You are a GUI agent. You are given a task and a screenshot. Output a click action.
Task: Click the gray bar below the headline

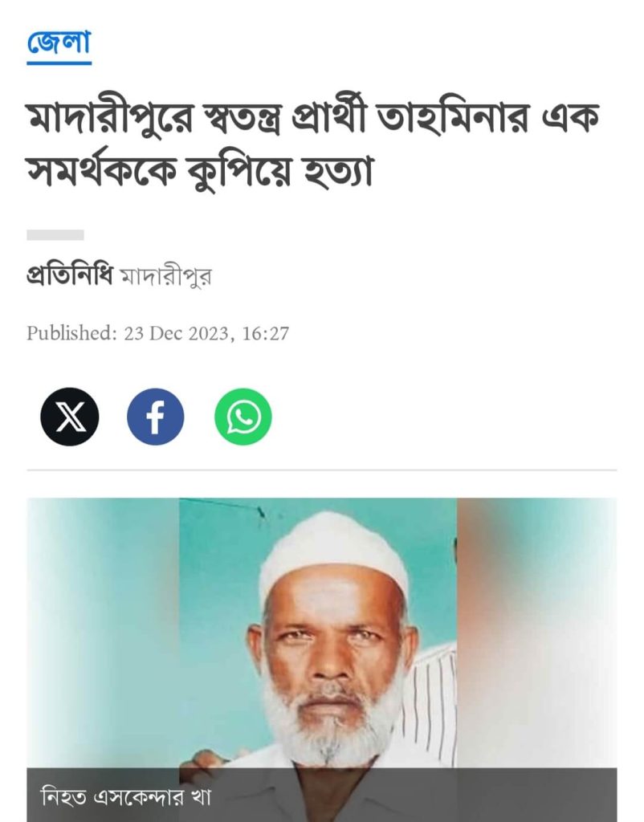(55, 235)
